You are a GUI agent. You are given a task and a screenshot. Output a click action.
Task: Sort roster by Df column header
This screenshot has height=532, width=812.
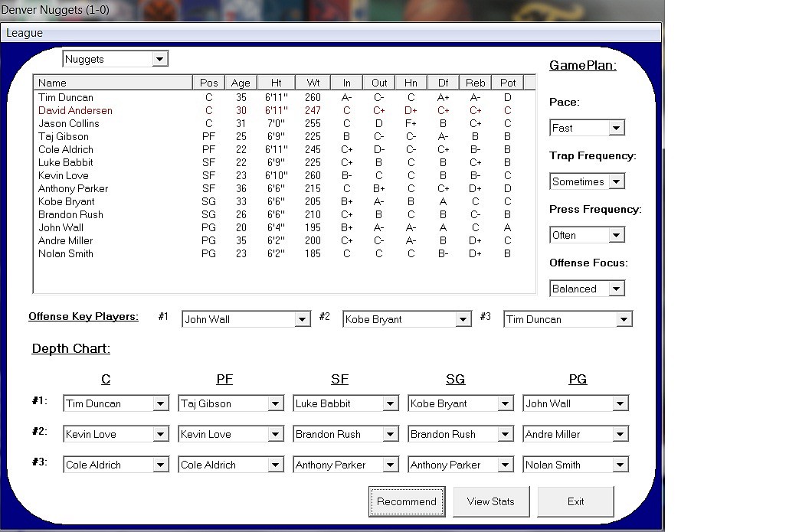pyautogui.click(x=443, y=83)
